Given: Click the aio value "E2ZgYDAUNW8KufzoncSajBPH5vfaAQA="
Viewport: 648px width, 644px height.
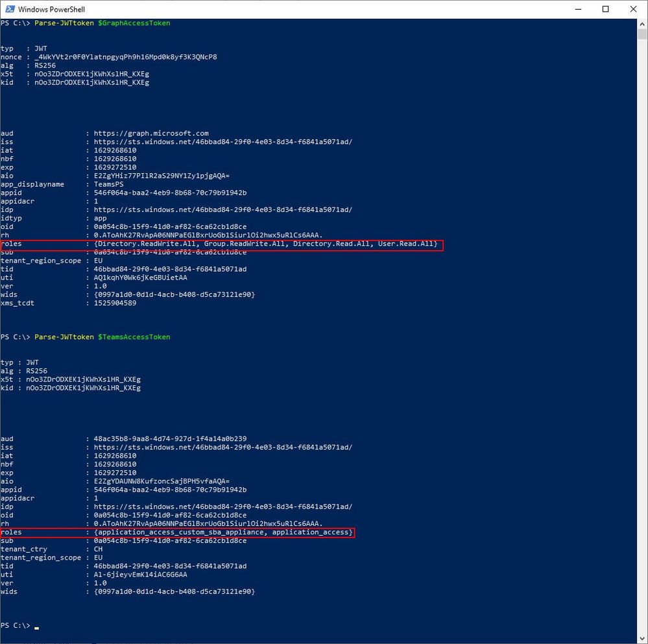Looking at the screenshot, I should (x=162, y=481).
